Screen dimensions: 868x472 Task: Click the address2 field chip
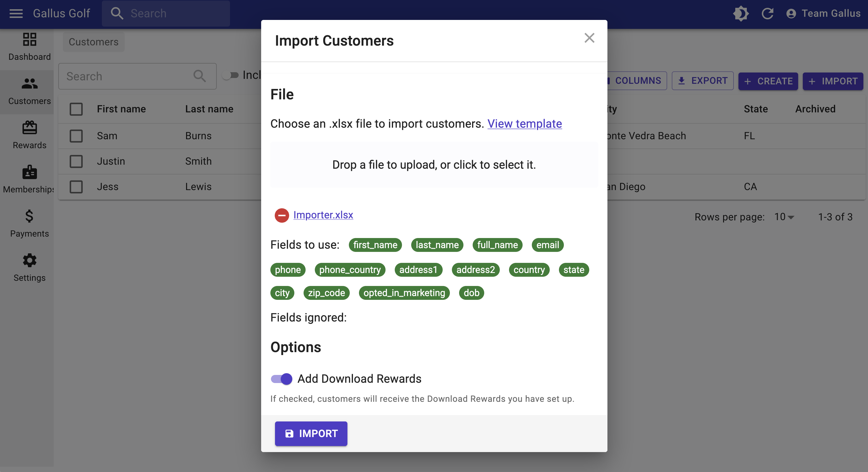point(476,270)
